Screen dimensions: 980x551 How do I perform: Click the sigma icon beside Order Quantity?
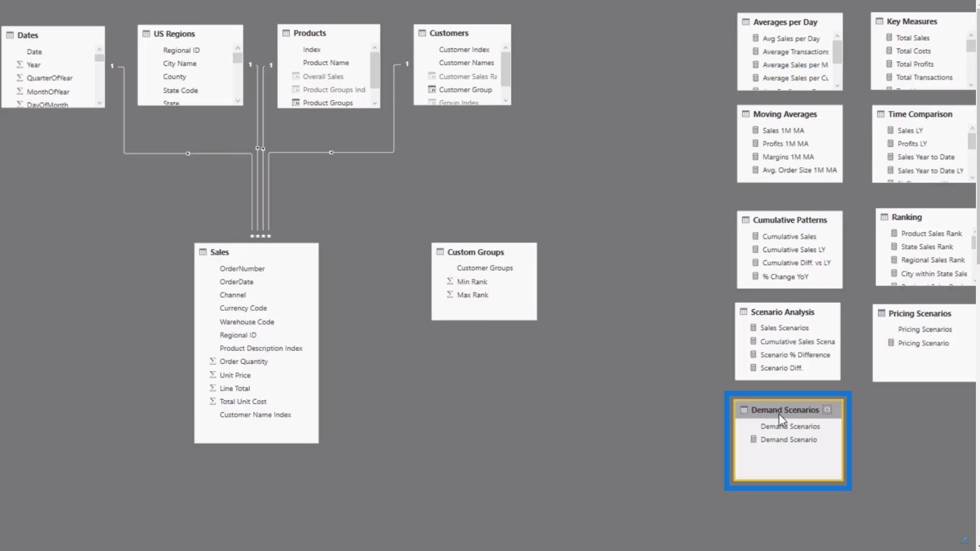(213, 362)
